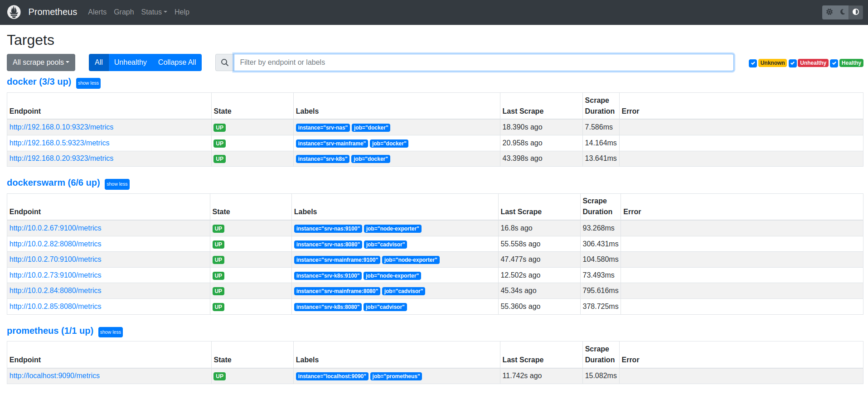Open endpoint http://192.168.0.5:9323/metrics
This screenshot has width=868, height=394.
click(x=59, y=143)
